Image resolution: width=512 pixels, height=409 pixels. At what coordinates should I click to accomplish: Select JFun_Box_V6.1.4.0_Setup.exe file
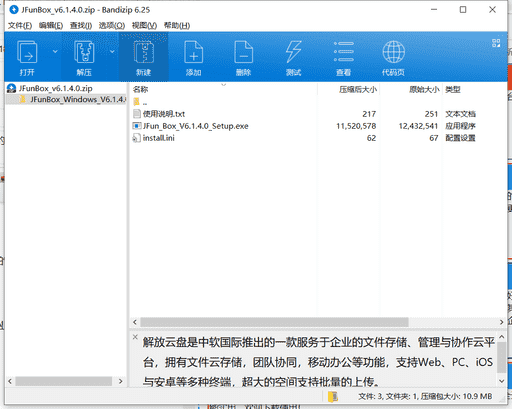point(195,126)
